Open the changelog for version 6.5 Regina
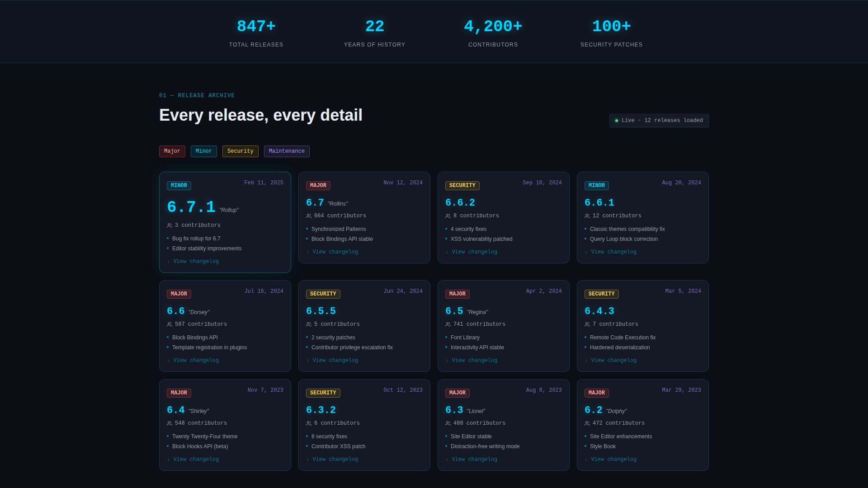Image resolution: width=868 pixels, height=488 pixels. pos(474,360)
